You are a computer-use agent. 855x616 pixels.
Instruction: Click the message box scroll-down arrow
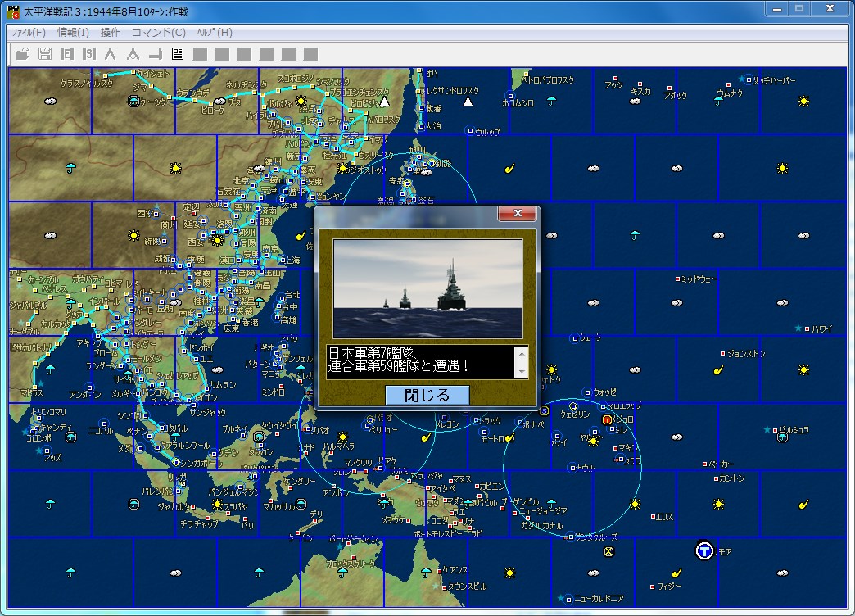point(522,371)
